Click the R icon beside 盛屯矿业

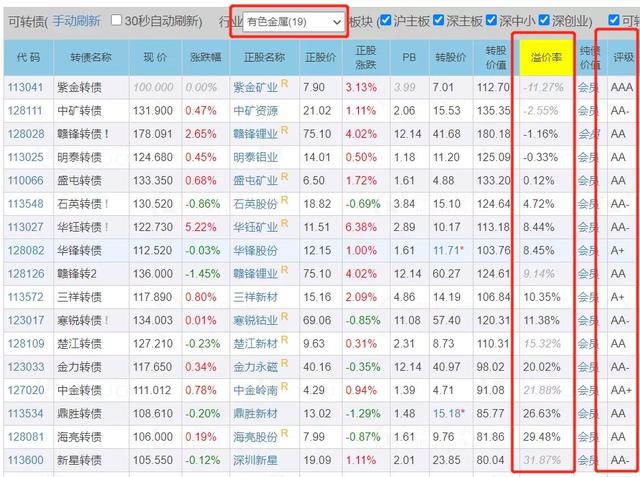point(283,177)
